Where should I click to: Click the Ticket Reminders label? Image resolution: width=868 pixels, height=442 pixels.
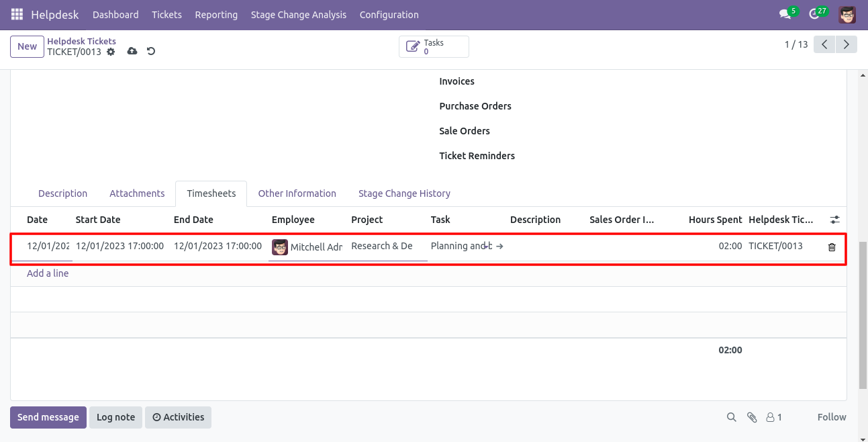coord(477,156)
